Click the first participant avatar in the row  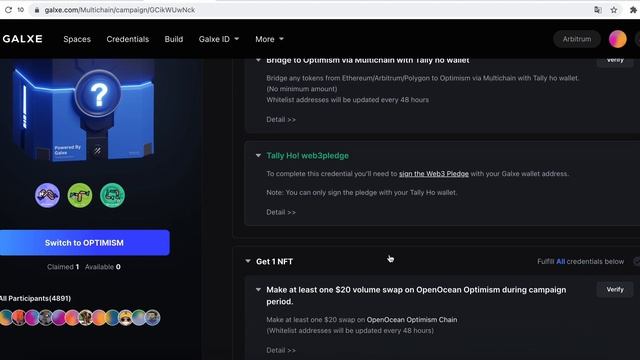(x=6, y=318)
